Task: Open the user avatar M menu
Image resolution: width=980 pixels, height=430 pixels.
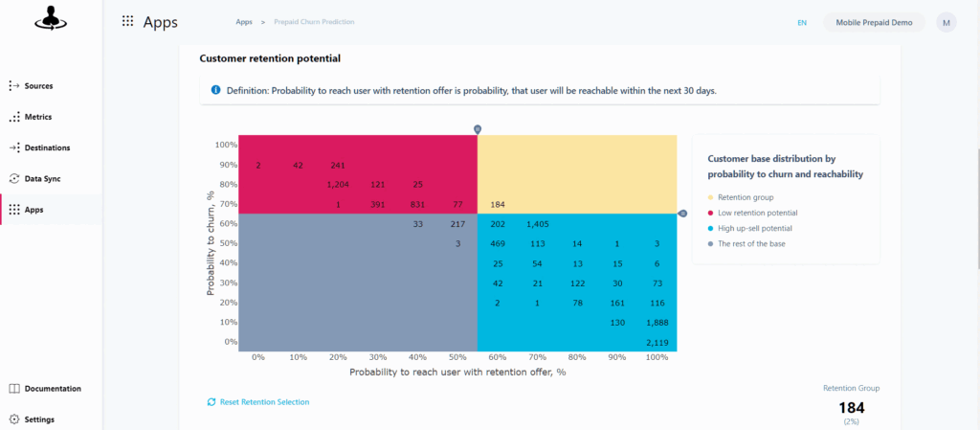Action: click(x=947, y=22)
